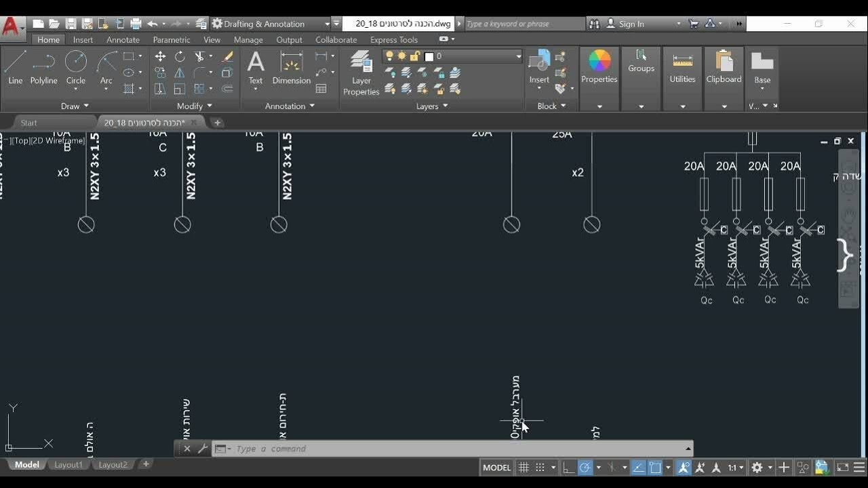Screen dimensions: 868x488
Task: Click the layer 0 white color swatch
Action: click(429, 56)
